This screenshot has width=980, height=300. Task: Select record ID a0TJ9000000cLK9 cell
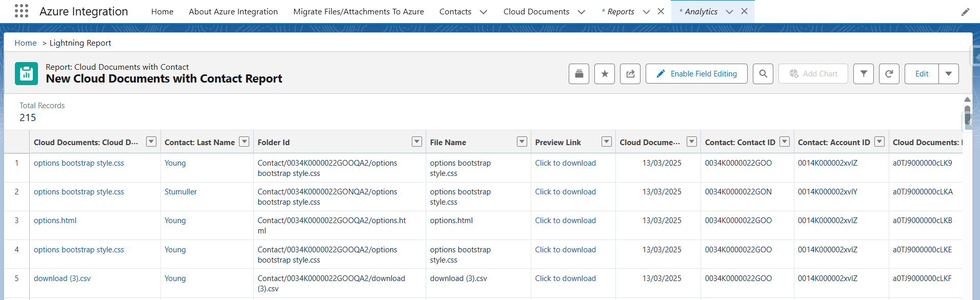(922, 163)
